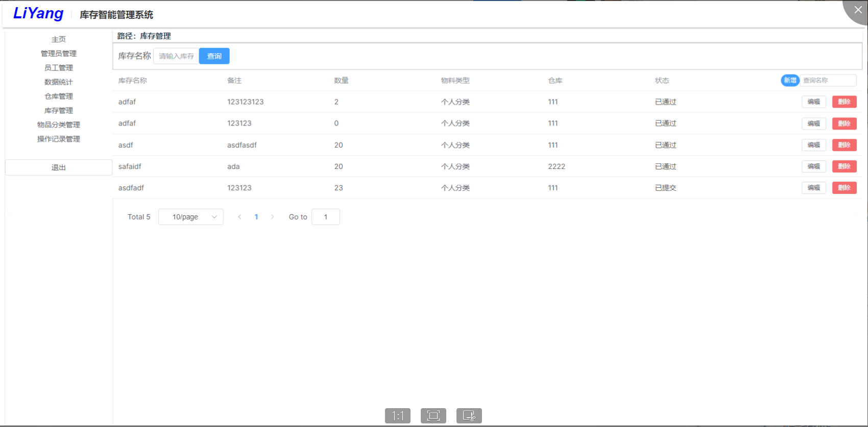Click the 仓库 column header
This screenshot has width=868, height=427.
pos(555,81)
